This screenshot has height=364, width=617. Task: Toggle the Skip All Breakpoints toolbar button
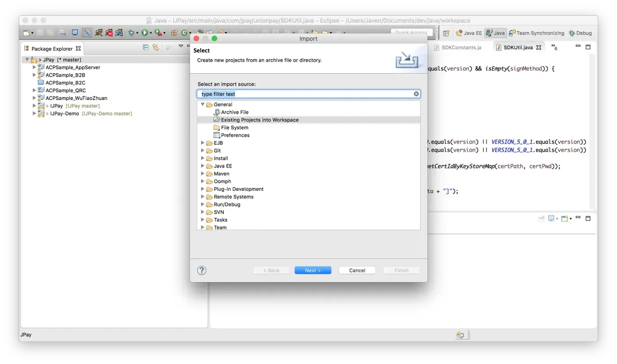pos(87,33)
